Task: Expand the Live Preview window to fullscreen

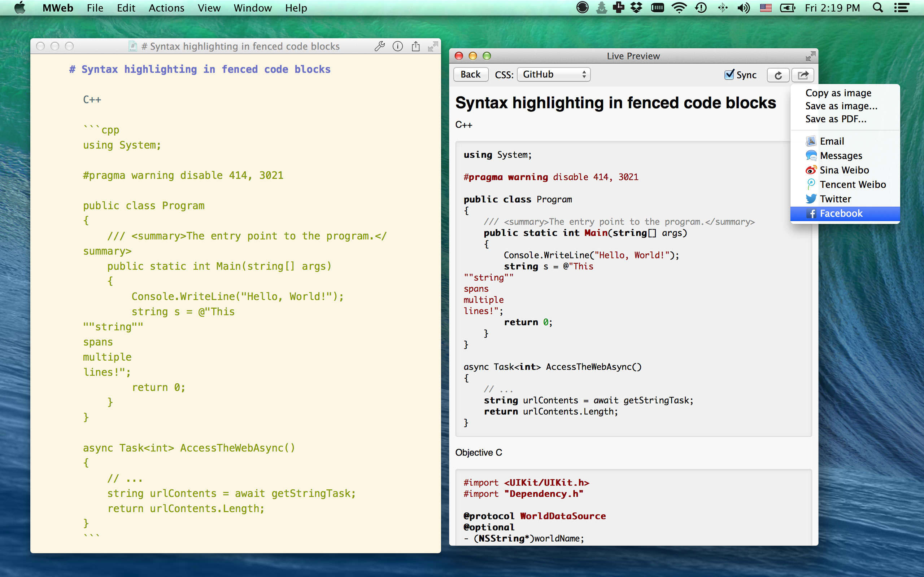Action: (x=810, y=56)
